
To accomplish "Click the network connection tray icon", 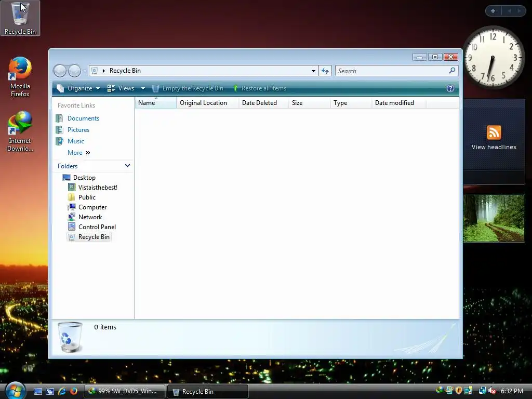I will pos(482,391).
